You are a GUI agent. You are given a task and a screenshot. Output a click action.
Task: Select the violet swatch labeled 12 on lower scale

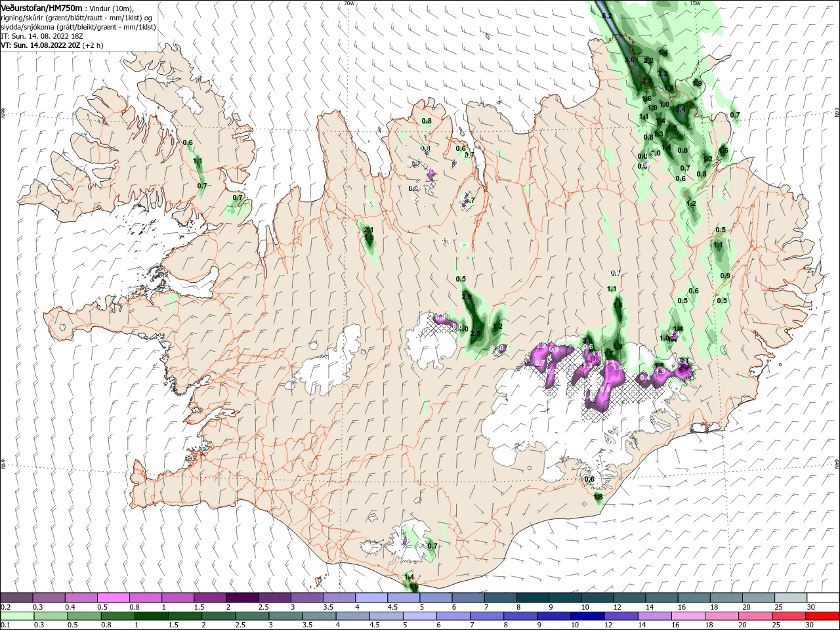point(621,616)
